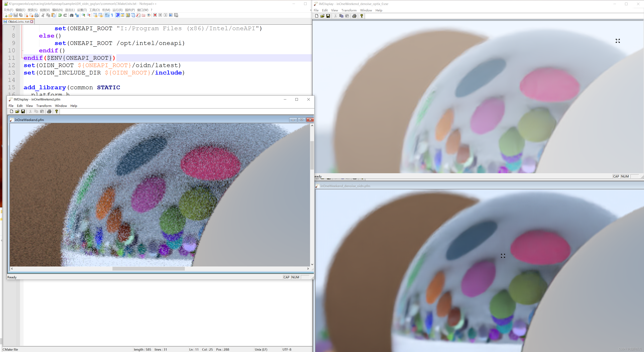Toggle the Show Indent Guide icon
644x352 pixels.
tap(117, 15)
